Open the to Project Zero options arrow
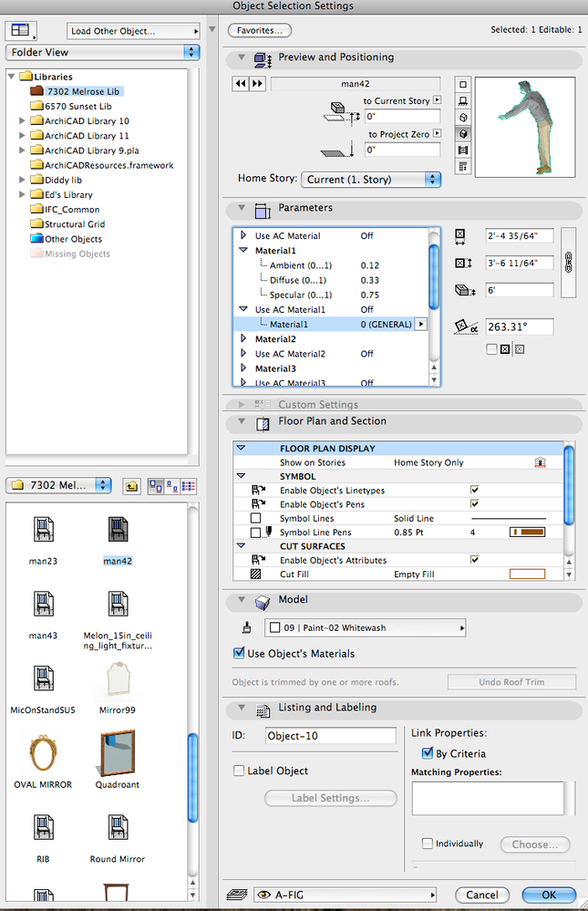The height and width of the screenshot is (911, 588). [438, 133]
